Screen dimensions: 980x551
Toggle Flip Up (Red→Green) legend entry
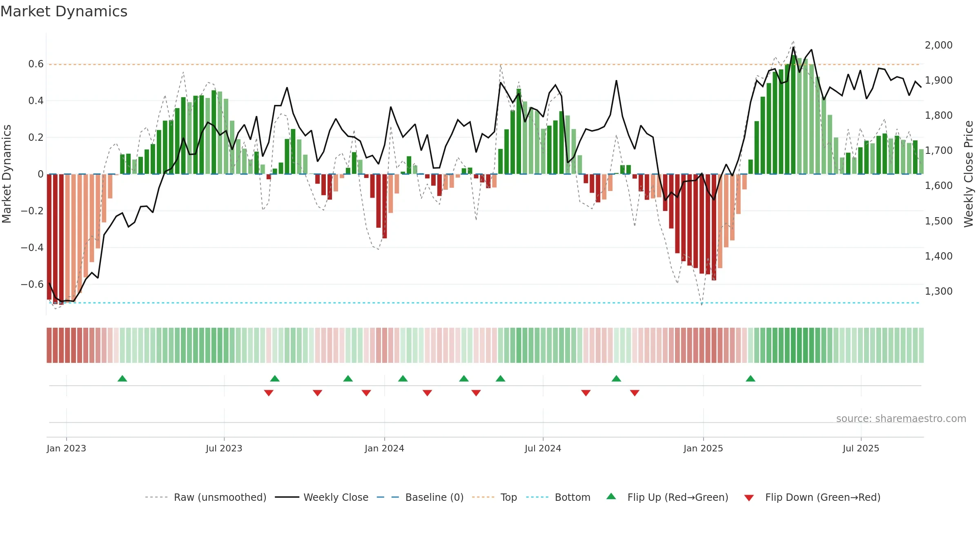point(667,497)
